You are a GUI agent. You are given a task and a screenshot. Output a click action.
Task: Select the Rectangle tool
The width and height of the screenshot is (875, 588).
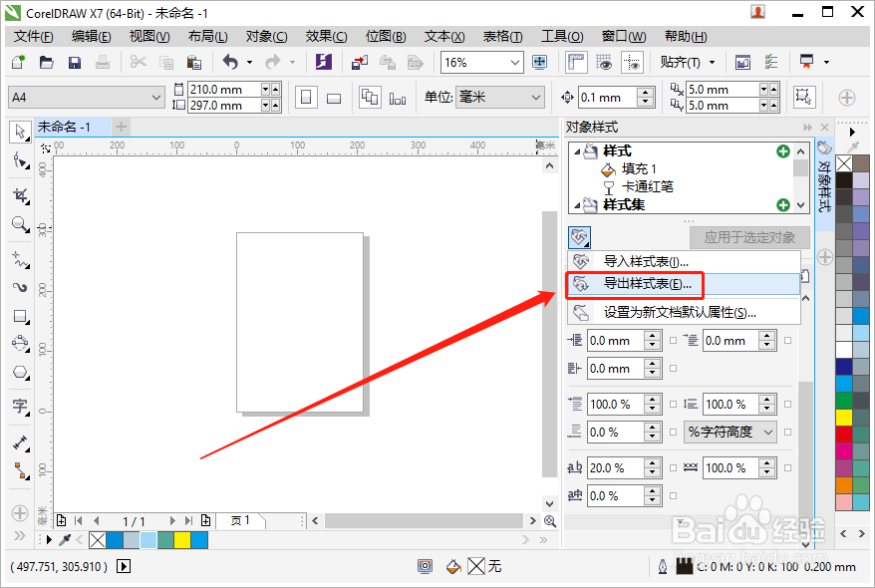[x=20, y=317]
